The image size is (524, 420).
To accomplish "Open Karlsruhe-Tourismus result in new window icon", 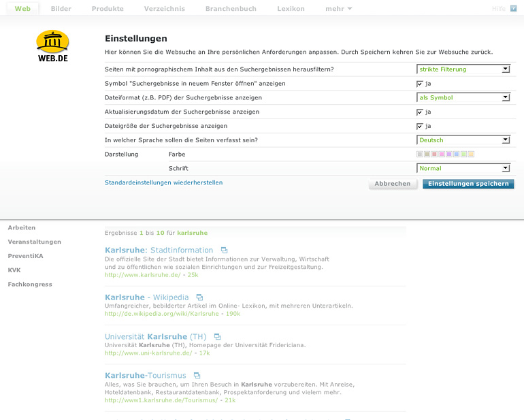I will 197,376.
